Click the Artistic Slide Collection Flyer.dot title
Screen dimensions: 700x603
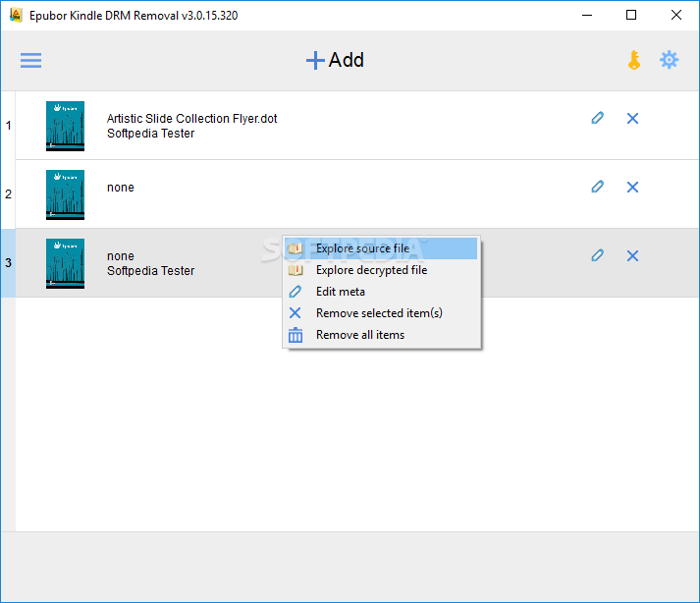(x=192, y=119)
